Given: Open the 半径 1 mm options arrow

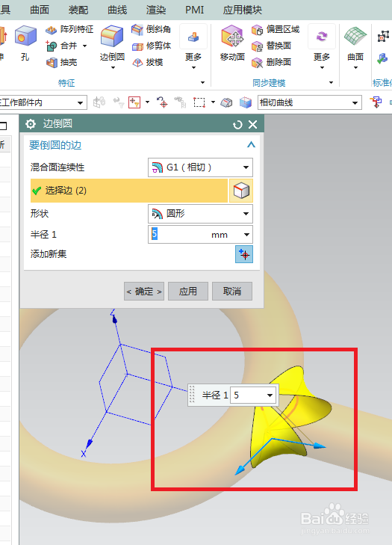Looking at the screenshot, I should pos(246,235).
